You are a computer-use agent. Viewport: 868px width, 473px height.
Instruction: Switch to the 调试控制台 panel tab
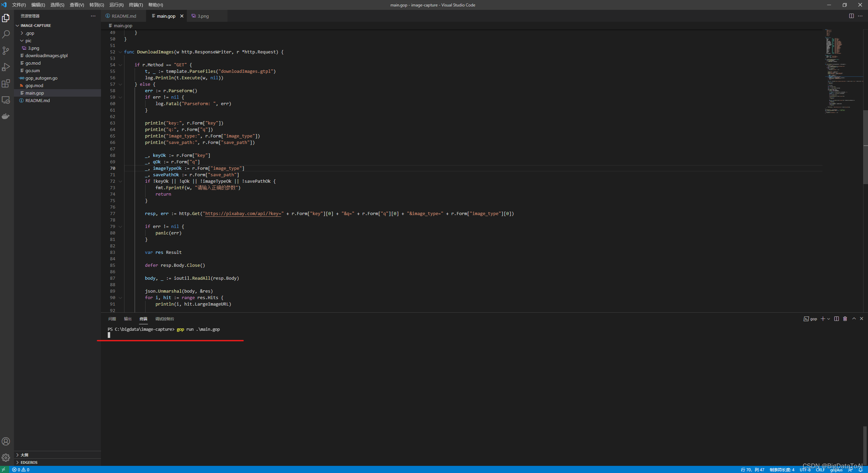pyautogui.click(x=165, y=319)
